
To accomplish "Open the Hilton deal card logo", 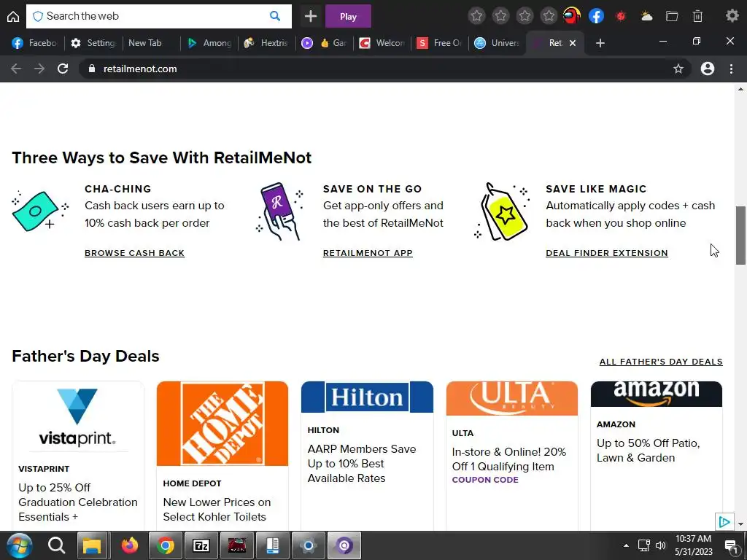I will [367, 397].
